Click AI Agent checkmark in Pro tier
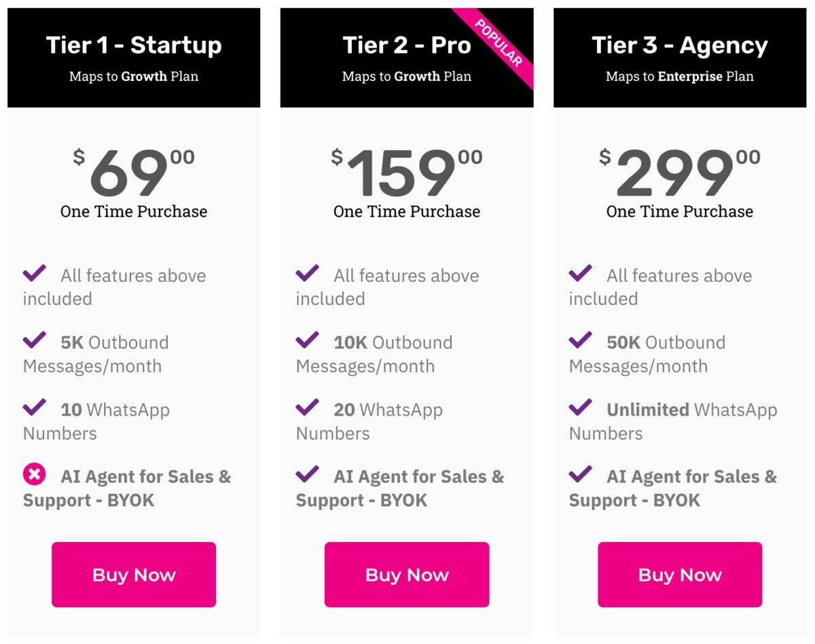Screen dimensions: 815x644 click(308, 474)
